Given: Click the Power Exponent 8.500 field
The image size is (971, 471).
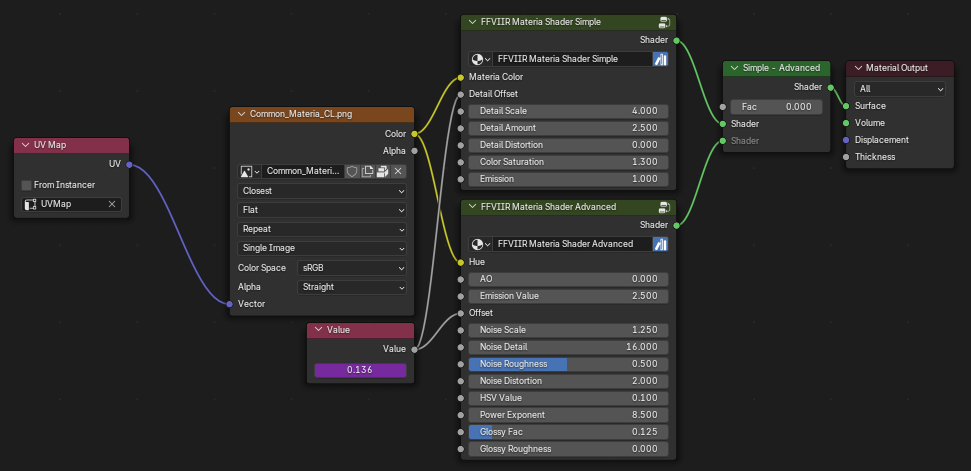Looking at the screenshot, I should click(x=568, y=415).
